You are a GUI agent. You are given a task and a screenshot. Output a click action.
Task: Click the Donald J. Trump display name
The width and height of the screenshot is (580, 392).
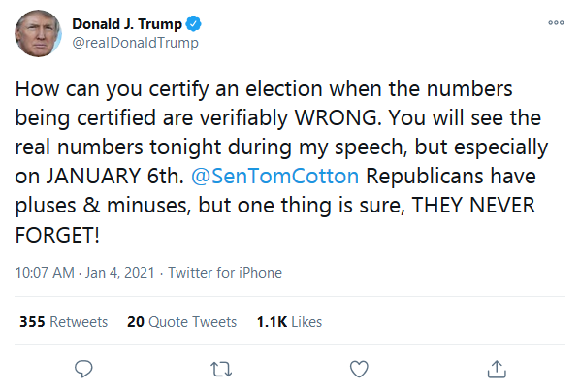[x=127, y=24]
